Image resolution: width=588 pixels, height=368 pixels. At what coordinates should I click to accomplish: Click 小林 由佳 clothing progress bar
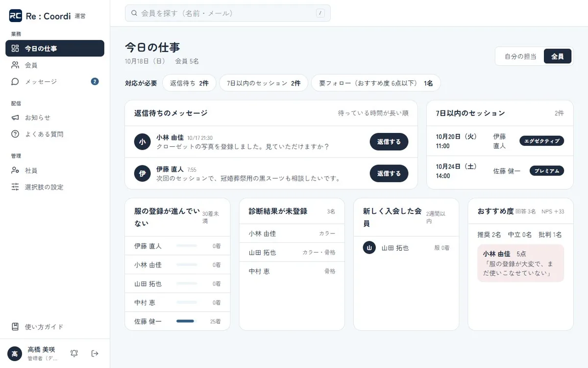pyautogui.click(x=187, y=265)
